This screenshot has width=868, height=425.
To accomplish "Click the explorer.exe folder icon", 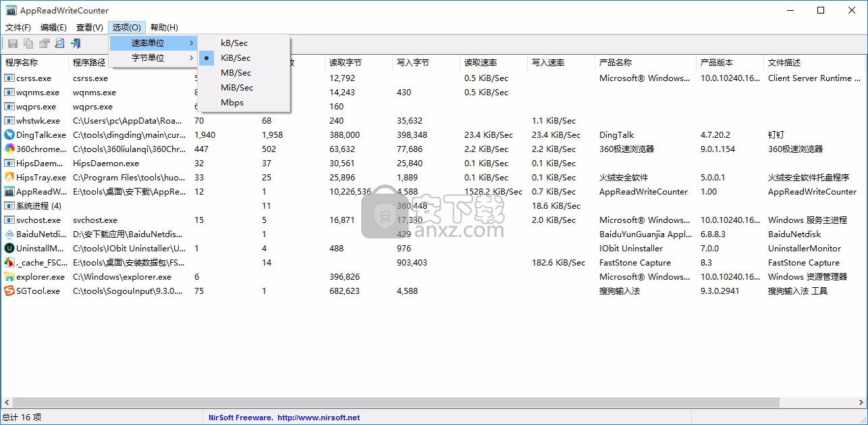I will [x=9, y=277].
